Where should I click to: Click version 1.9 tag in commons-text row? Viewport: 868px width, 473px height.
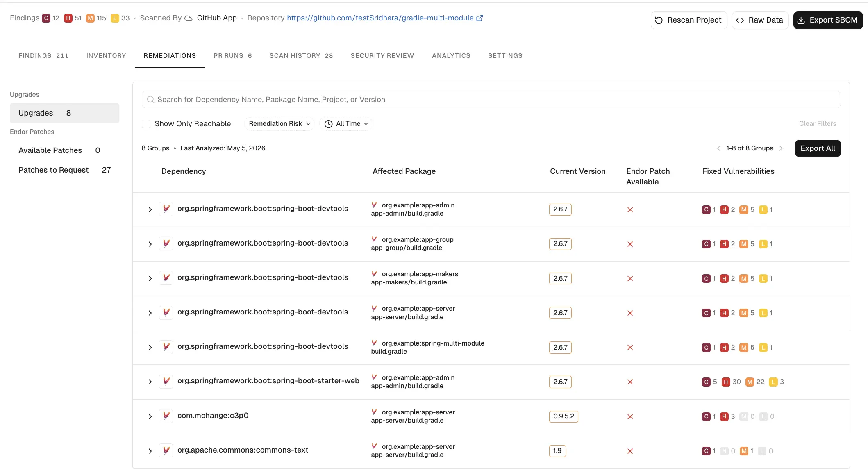click(x=557, y=451)
